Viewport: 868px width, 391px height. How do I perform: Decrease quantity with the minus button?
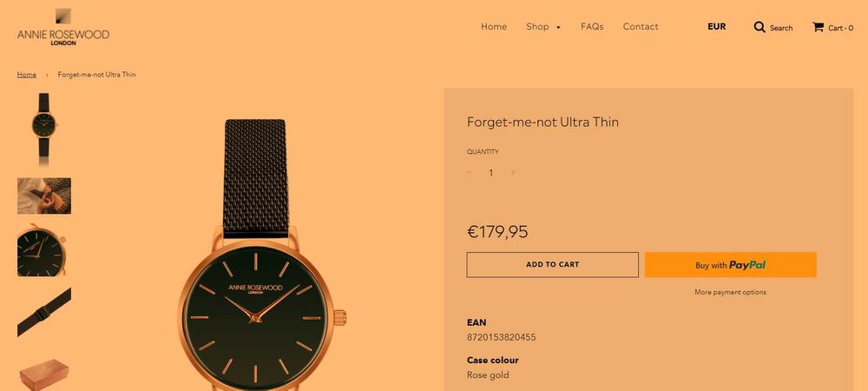470,172
